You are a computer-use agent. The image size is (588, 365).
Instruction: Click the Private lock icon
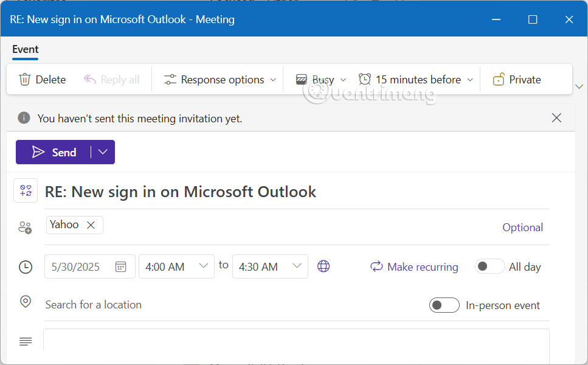[499, 79]
